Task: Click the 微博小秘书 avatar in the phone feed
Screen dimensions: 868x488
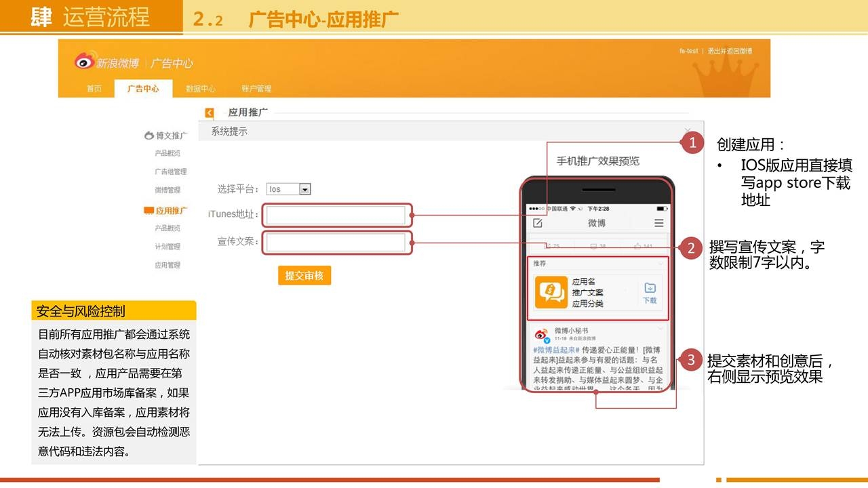Action: pyautogui.click(x=541, y=335)
